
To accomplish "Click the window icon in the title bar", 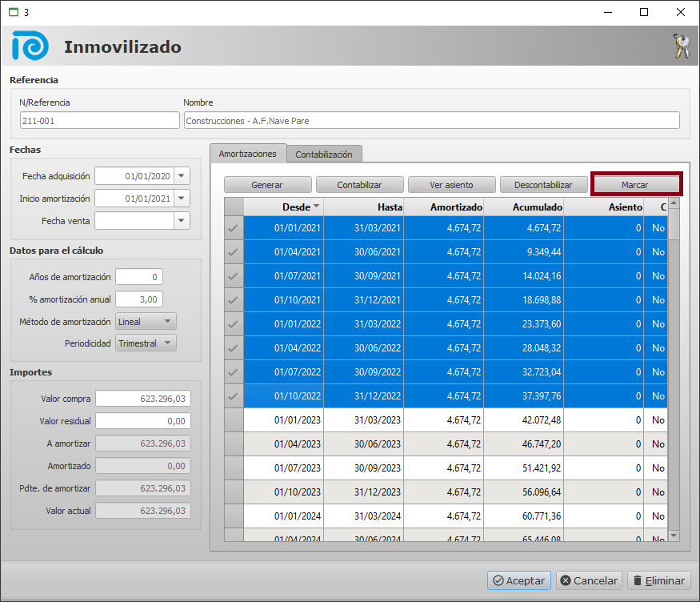I will 13,12.
